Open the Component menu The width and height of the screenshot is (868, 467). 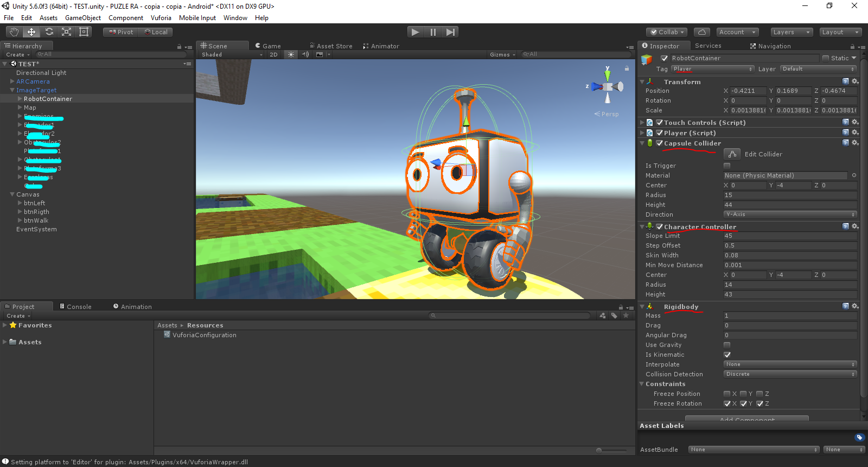click(126, 18)
